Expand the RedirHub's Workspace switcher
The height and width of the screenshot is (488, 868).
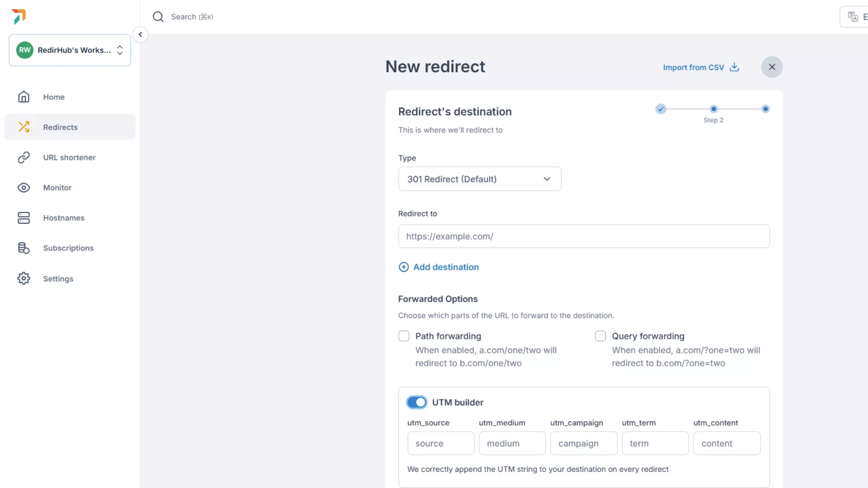pos(70,50)
